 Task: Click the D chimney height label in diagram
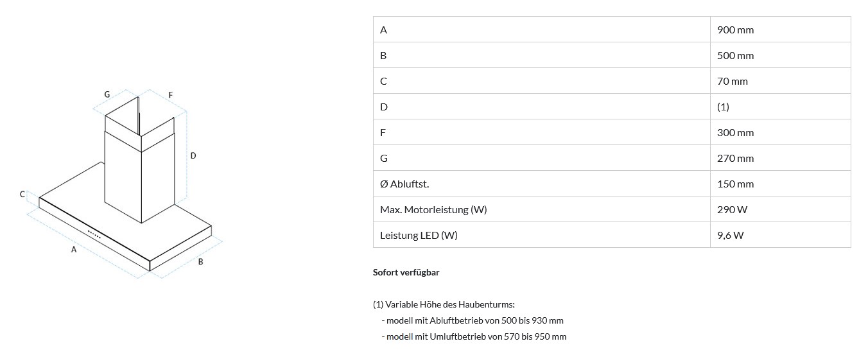(193, 155)
